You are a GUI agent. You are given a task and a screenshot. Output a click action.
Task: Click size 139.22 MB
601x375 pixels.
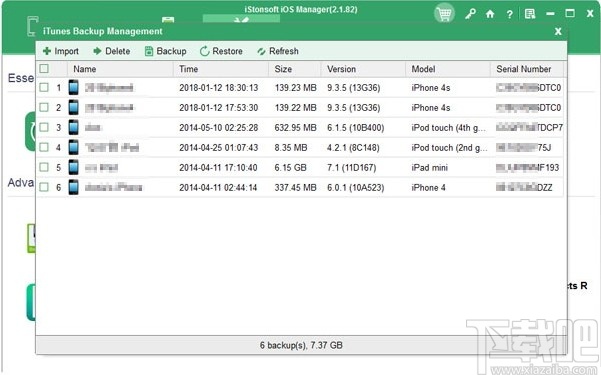tap(296, 108)
